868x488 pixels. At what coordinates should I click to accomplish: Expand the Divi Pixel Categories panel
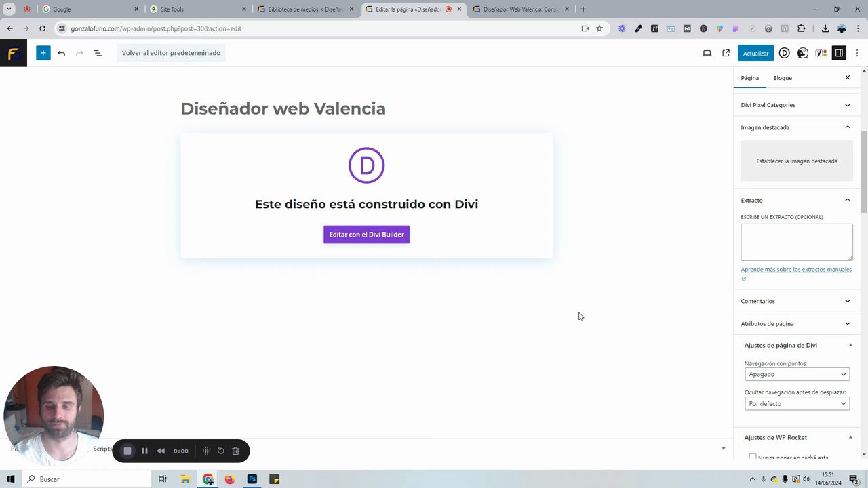click(796, 105)
